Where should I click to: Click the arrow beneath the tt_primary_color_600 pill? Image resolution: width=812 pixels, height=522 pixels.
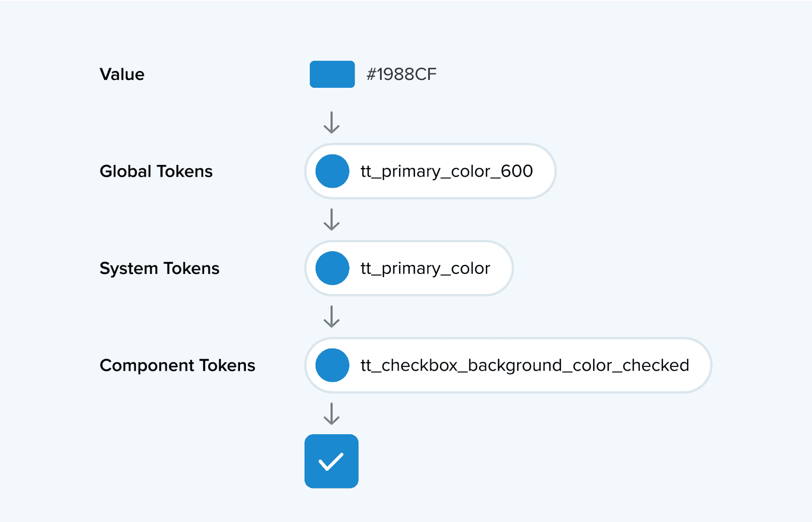tap(331, 219)
